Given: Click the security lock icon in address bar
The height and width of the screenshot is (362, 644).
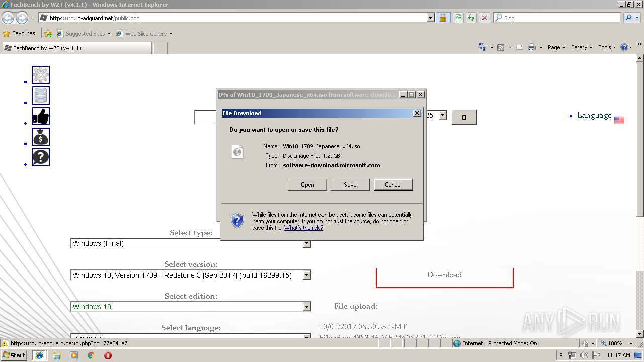Looking at the screenshot, I should (x=443, y=18).
